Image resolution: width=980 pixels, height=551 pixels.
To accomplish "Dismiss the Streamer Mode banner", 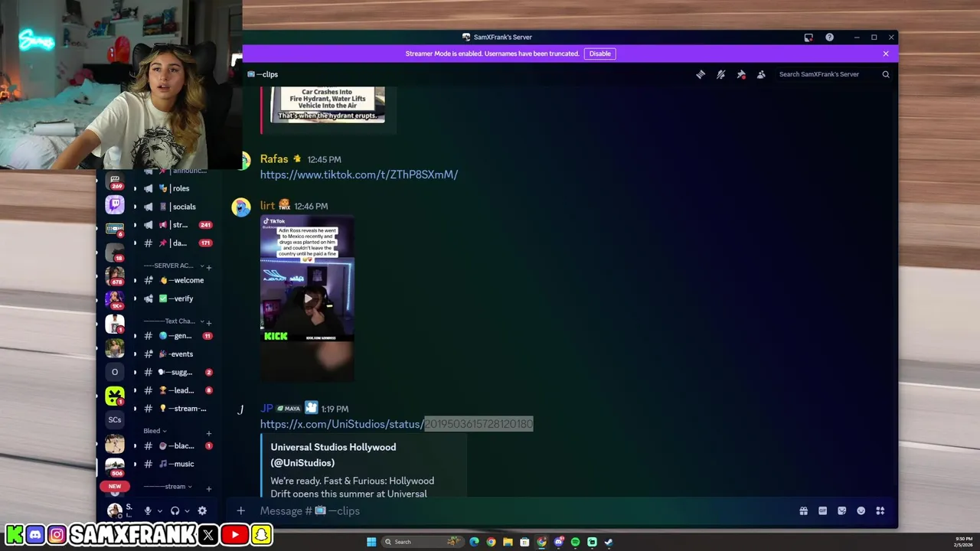I will coord(886,54).
